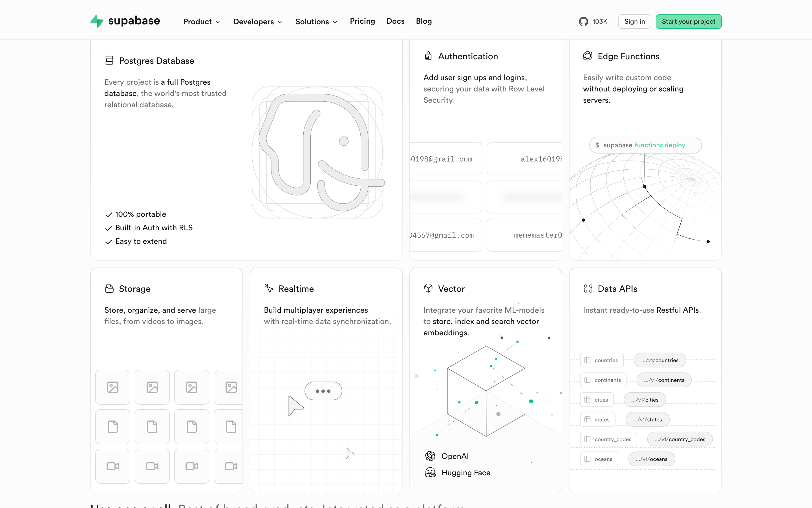This screenshot has width=812, height=508.
Task: Click the table icon beside countries
Action: coord(588,360)
